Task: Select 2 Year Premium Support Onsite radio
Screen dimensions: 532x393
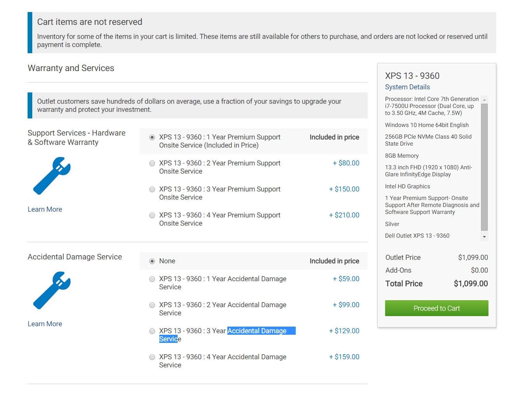Action: pos(152,163)
